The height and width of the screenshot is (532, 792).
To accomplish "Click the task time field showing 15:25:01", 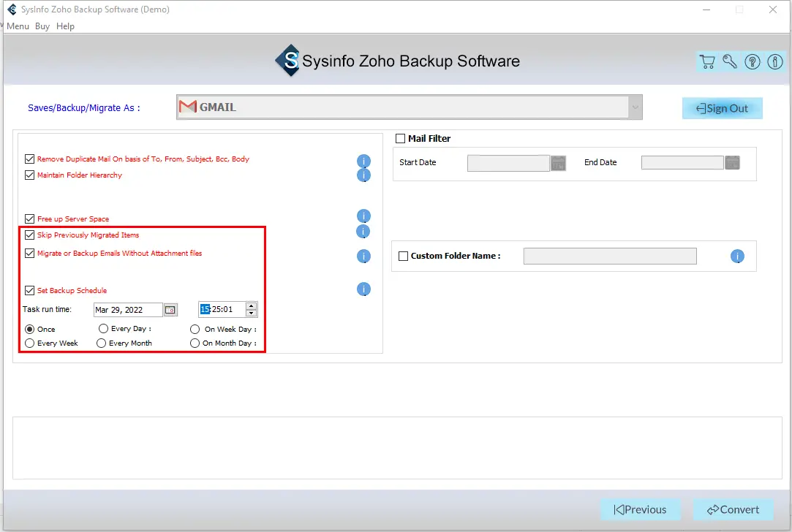I will (222, 309).
